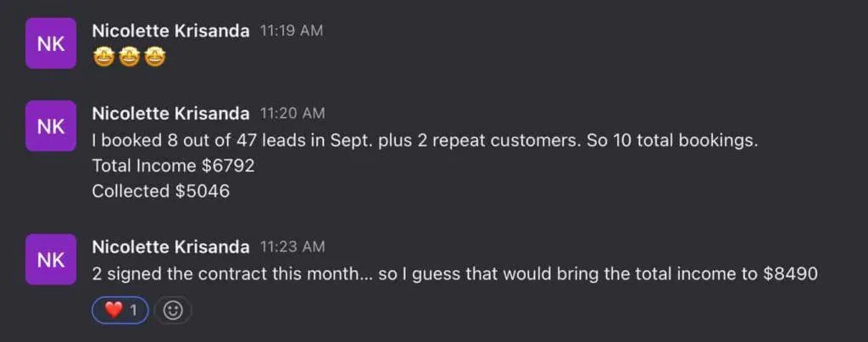Click the middle star-struck emoji

[129, 58]
